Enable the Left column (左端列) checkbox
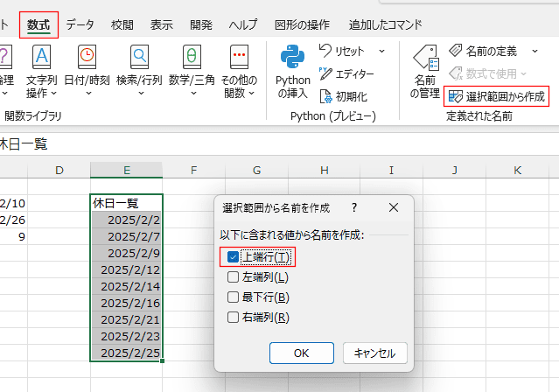Screen dimensions: 559x392 pyautogui.click(x=233, y=277)
